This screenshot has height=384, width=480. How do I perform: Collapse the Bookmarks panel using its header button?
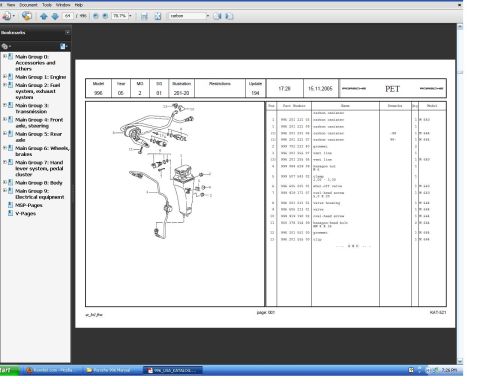pyautogui.click(x=68, y=32)
